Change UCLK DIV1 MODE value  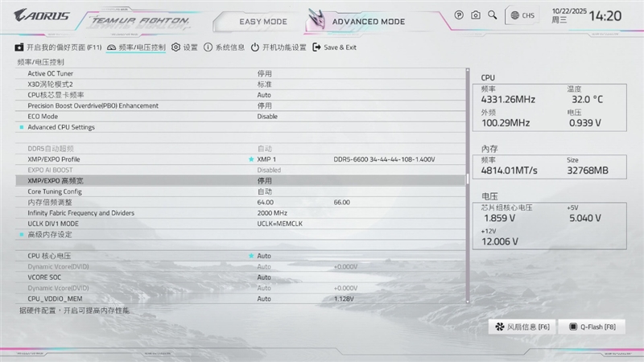(x=279, y=224)
